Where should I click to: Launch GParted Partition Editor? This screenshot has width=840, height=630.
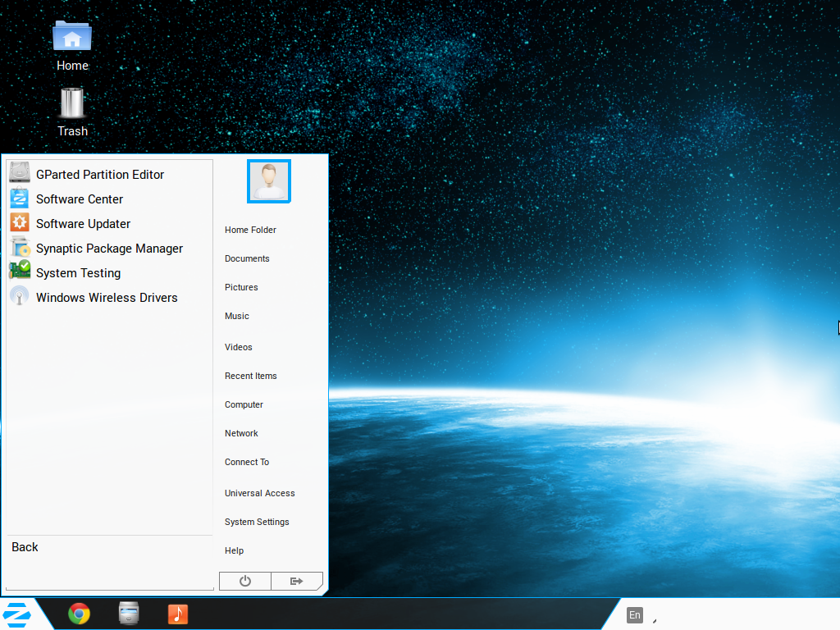pos(109,174)
